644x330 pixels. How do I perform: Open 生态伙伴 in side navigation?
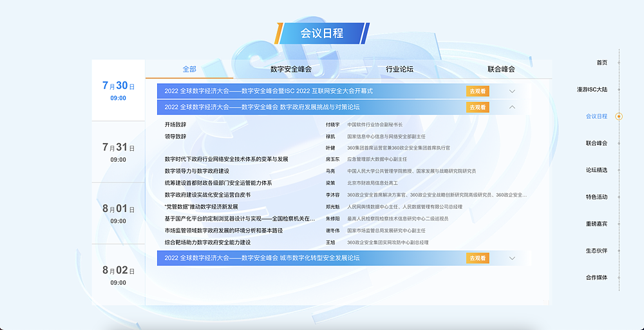pyautogui.click(x=596, y=251)
